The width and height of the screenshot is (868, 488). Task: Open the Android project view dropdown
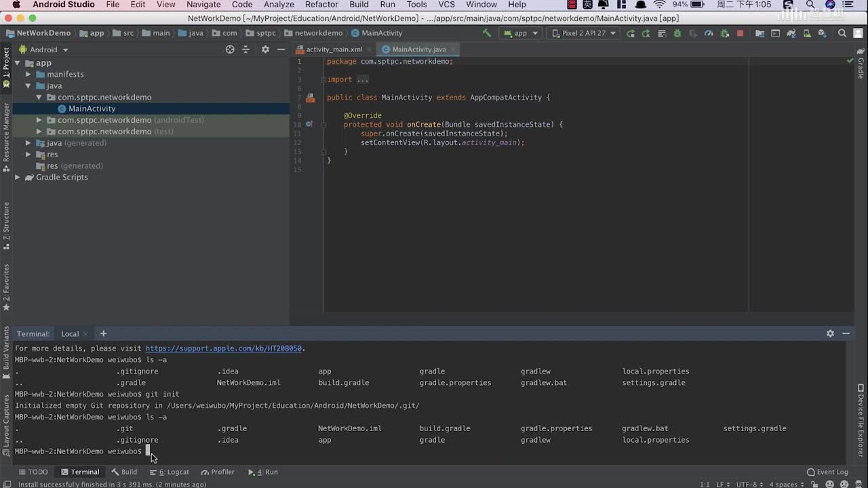[44, 49]
